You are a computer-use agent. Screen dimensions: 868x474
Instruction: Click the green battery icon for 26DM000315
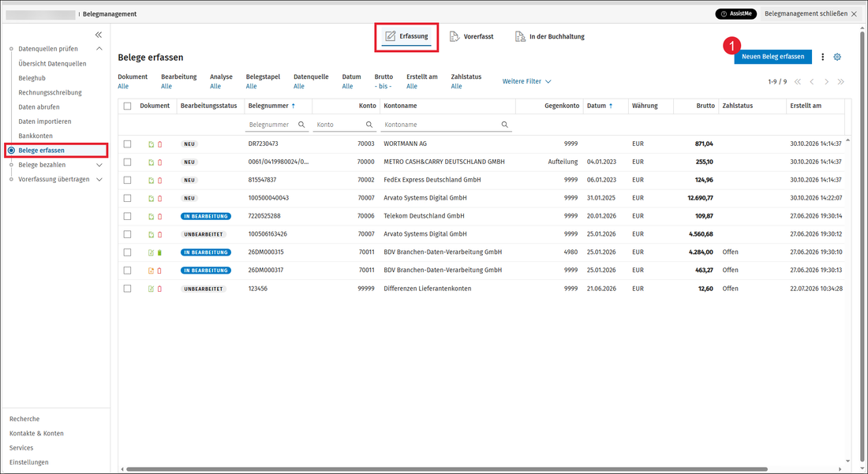pos(160,252)
